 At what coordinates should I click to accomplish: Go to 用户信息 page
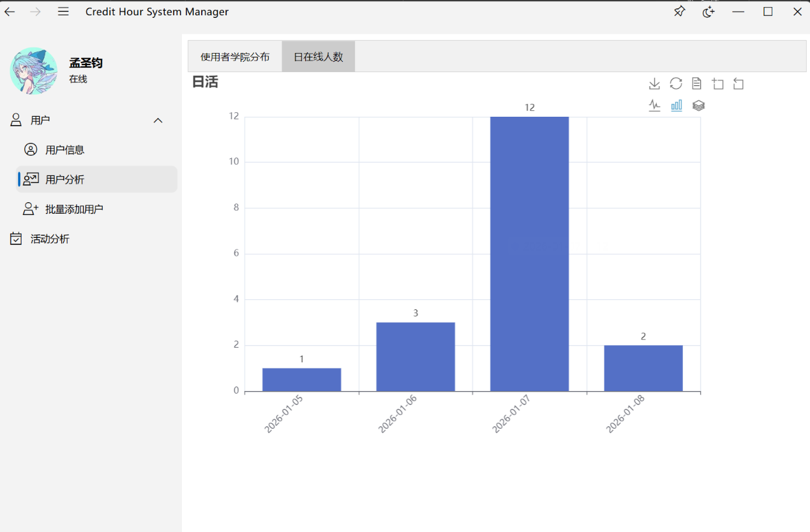click(x=64, y=150)
